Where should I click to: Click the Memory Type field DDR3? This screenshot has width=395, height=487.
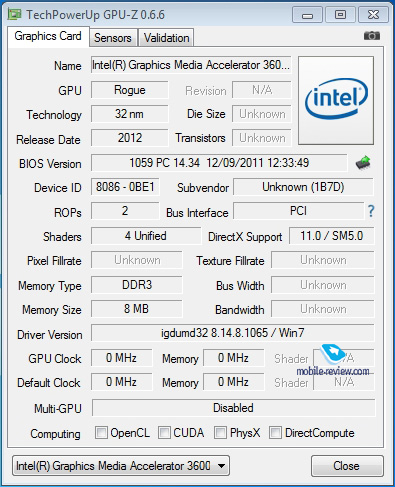click(137, 285)
